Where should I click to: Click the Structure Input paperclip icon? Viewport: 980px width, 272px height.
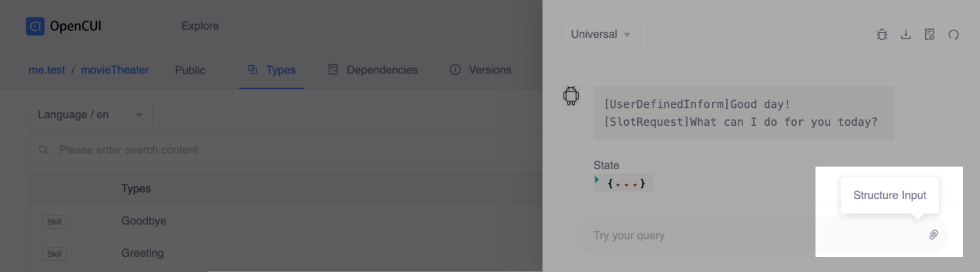click(x=933, y=235)
